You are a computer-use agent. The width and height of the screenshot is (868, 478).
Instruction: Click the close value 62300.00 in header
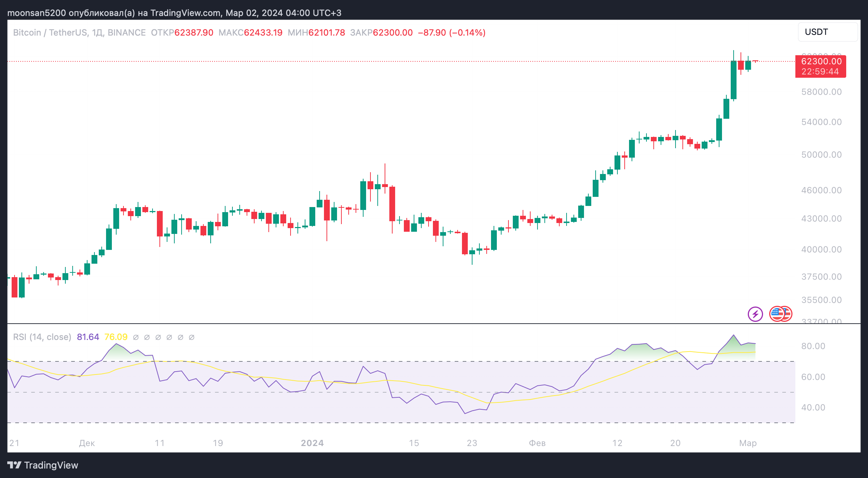pos(393,33)
